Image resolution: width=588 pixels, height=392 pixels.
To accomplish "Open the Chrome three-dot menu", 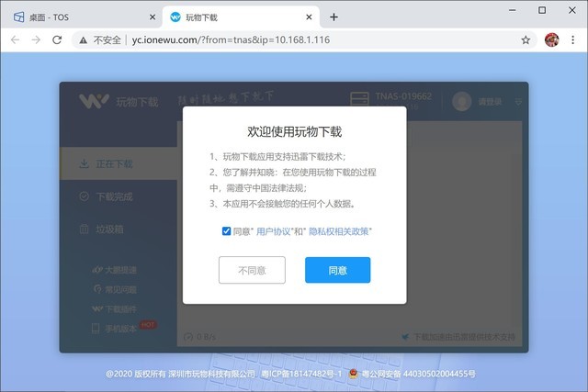I will 572,39.
